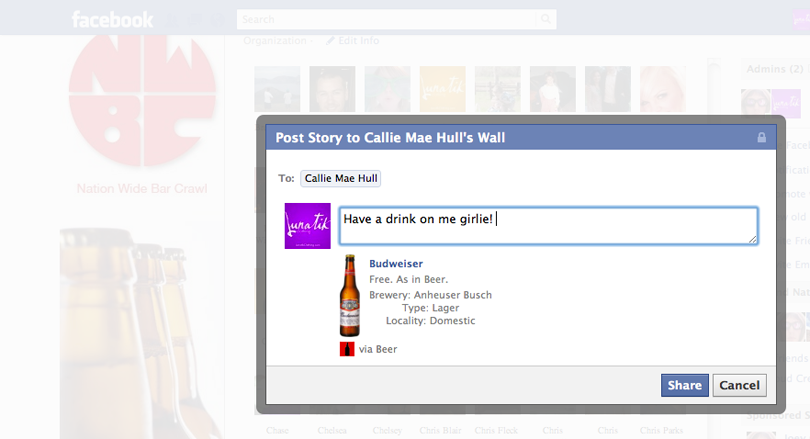
Task: Click the blonde woman thumbnail in photo row
Action: [x=663, y=89]
